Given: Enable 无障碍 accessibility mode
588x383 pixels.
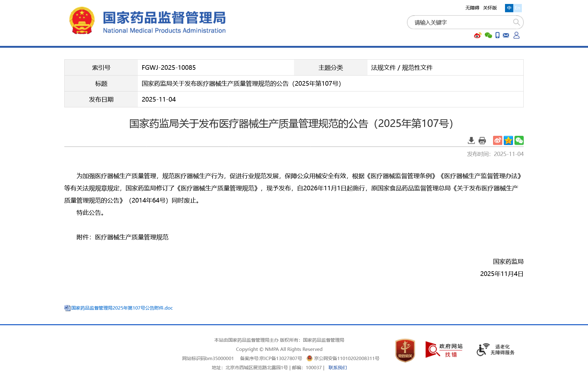Looking at the screenshot, I should [472, 8].
